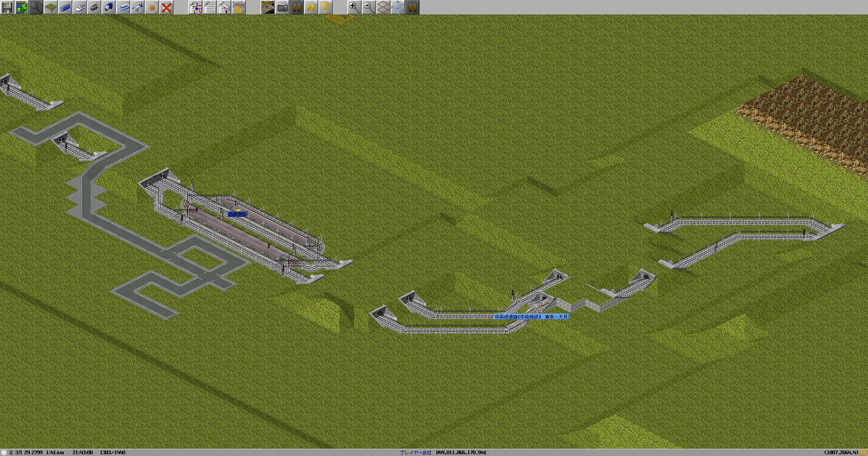Open the tram construction tools

coord(94,7)
